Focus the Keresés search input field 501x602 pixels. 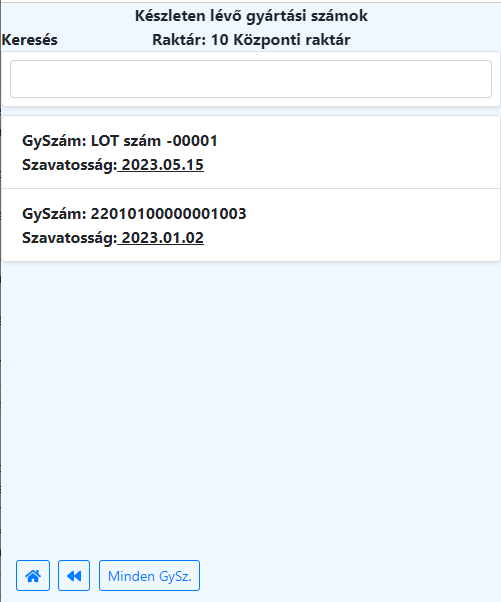(x=251, y=79)
